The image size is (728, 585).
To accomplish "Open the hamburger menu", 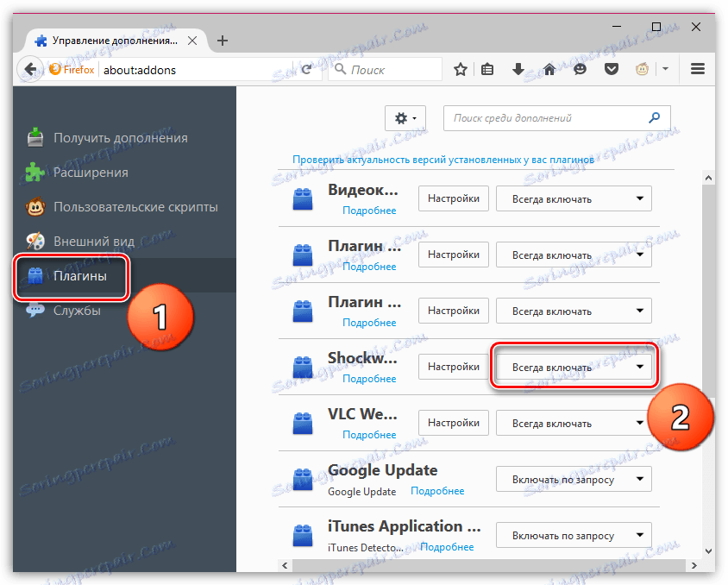I will click(697, 71).
